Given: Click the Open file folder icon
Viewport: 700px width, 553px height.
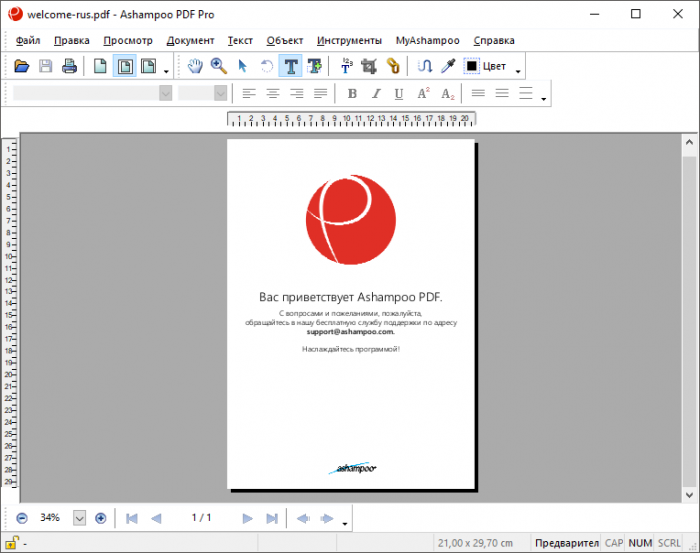Looking at the screenshot, I should pos(22,67).
